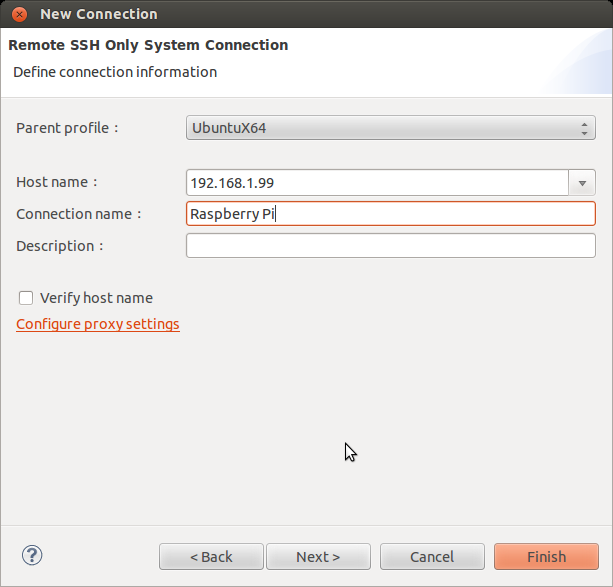Click the Host name label
Screen dimensions: 613x587
57,182
